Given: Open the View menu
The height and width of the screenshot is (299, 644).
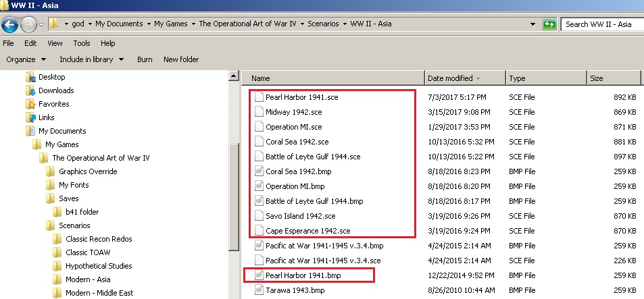Looking at the screenshot, I should [x=55, y=43].
